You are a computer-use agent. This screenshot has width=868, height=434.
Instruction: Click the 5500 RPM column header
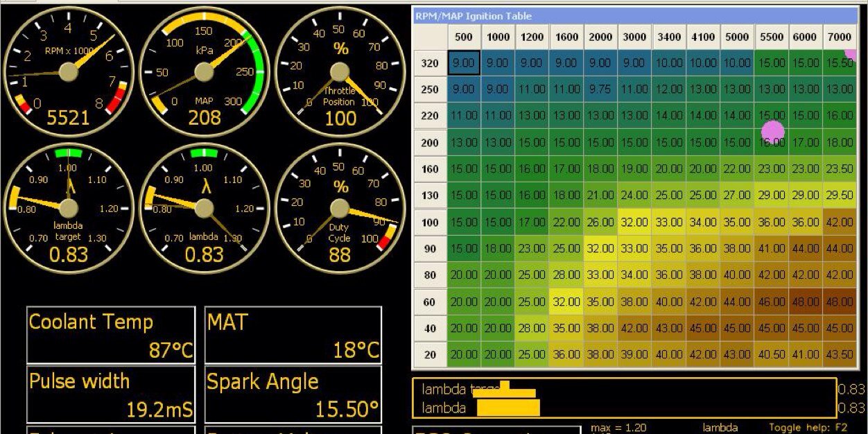771,37
